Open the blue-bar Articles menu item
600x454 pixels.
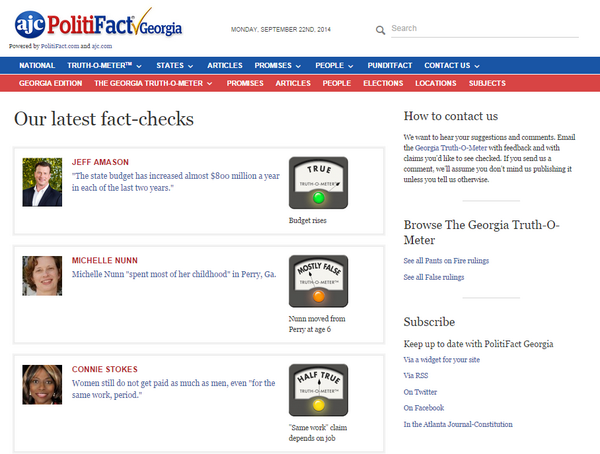pos(225,65)
